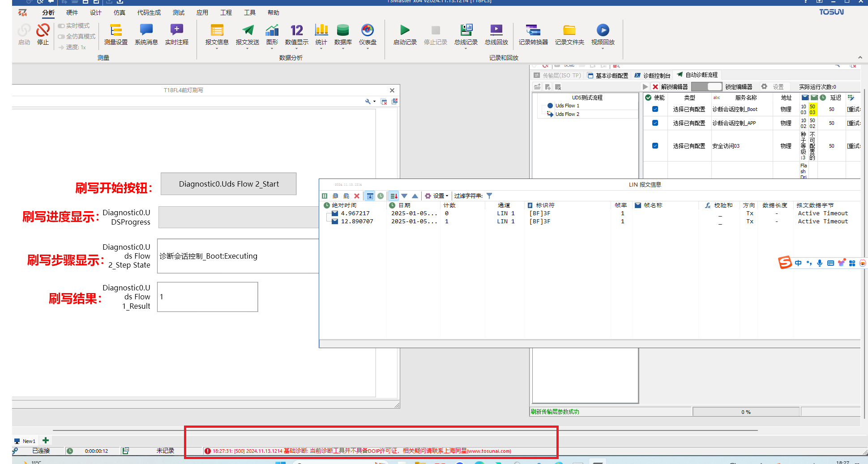Toggle the lock/unlock editor switch
Viewport: 868px width, 464px height.
tap(706, 86)
